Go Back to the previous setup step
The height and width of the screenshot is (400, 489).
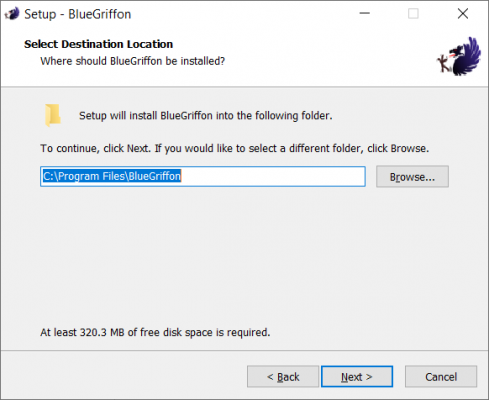(283, 377)
